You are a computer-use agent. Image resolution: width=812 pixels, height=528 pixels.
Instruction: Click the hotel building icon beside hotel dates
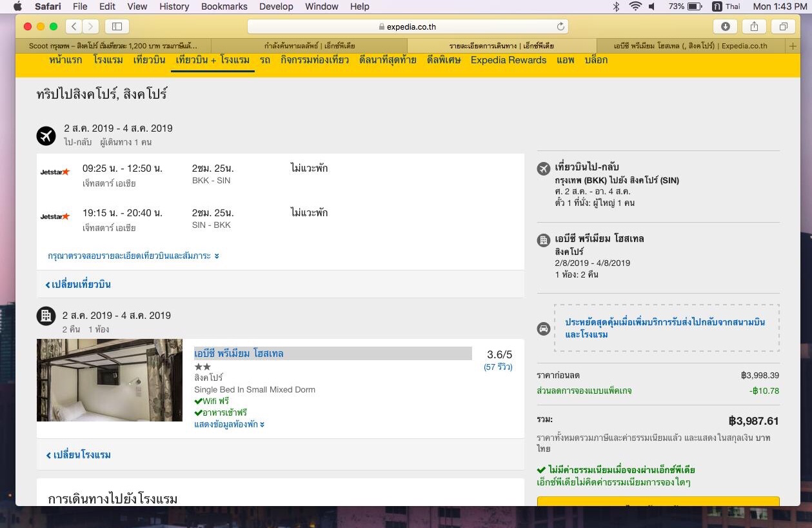(x=46, y=316)
